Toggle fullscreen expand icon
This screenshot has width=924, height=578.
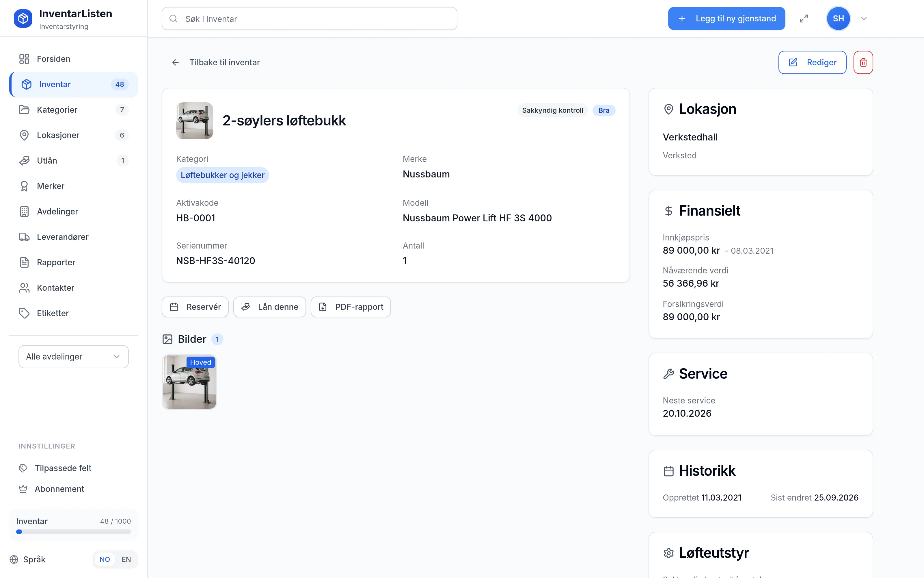[804, 18]
